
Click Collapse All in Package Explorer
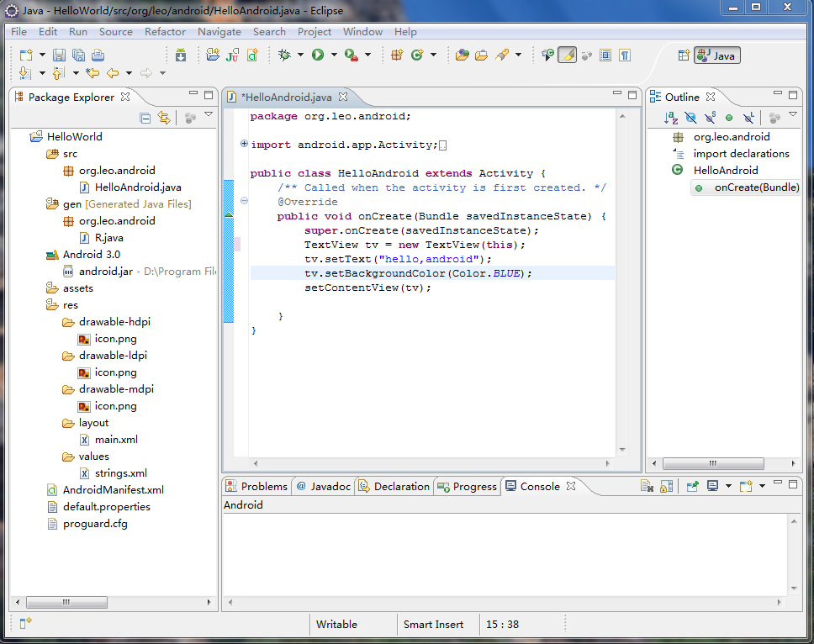[145, 119]
